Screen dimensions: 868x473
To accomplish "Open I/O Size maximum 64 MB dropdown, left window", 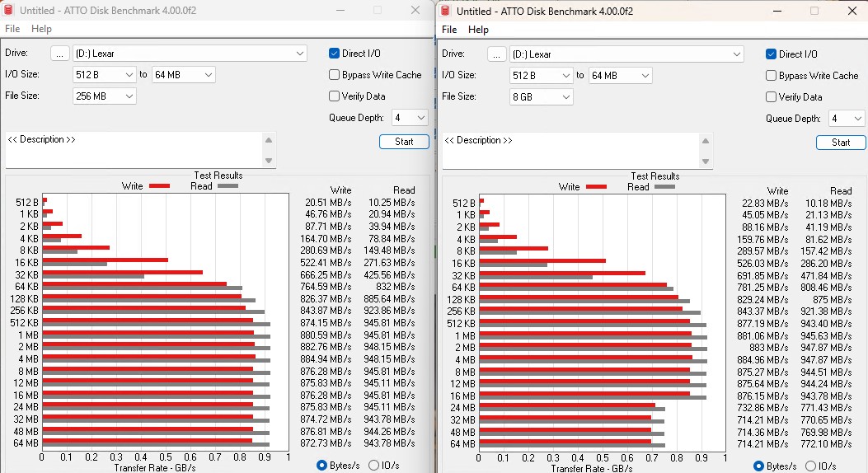I will coord(183,75).
